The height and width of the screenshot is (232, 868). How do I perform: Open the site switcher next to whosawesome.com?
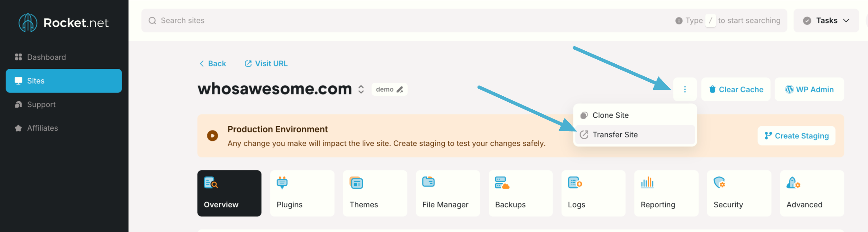click(x=361, y=89)
